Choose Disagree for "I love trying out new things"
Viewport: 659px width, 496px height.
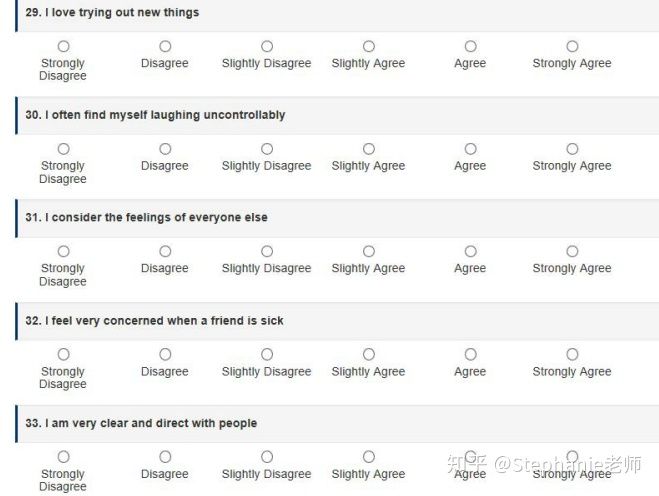pyautogui.click(x=165, y=46)
